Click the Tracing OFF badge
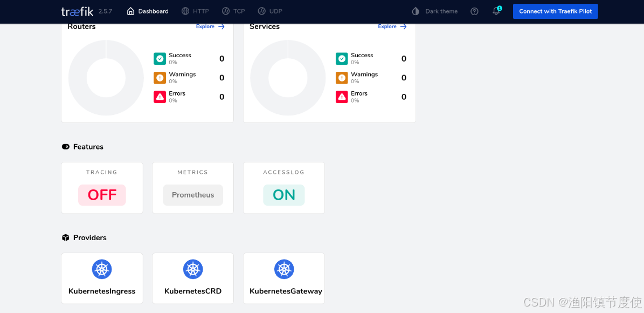 102,195
